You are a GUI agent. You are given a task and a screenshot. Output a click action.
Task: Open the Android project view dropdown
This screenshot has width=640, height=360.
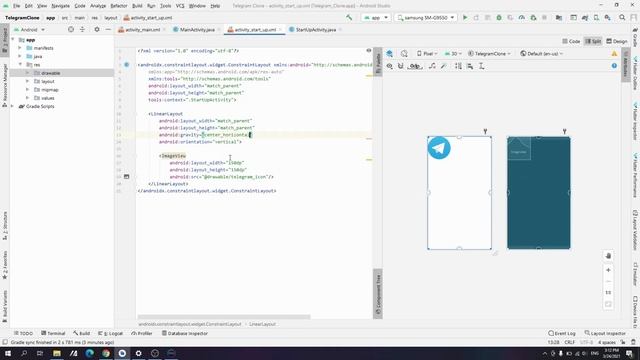pyautogui.click(x=29, y=30)
